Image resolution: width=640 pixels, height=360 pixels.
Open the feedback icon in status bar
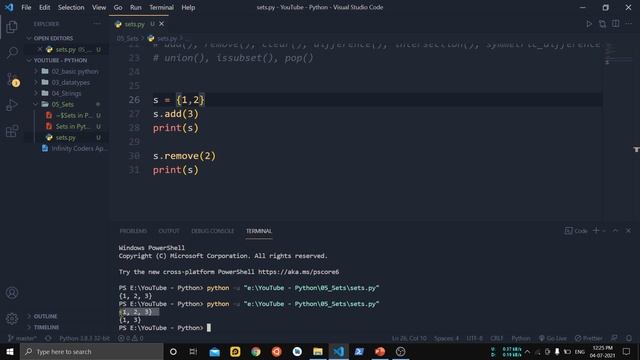coord(614,338)
